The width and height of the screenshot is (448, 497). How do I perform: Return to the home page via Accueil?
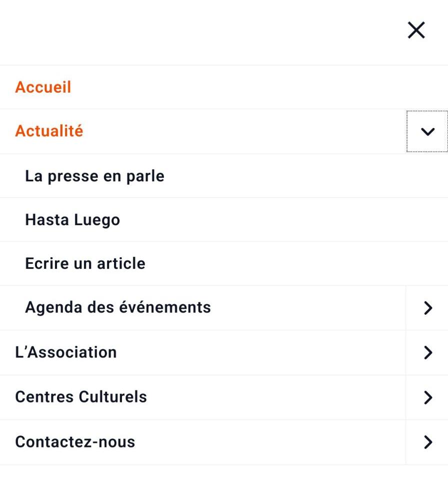click(x=43, y=87)
